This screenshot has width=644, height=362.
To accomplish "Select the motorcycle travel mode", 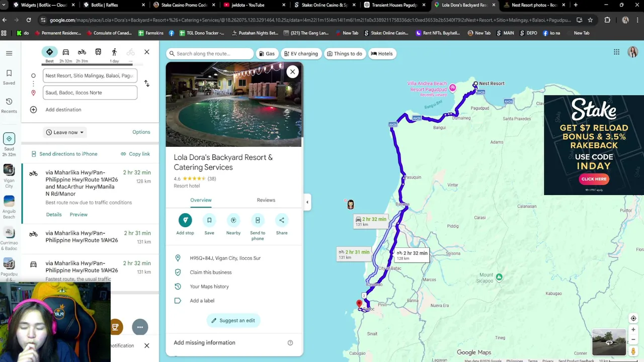I will point(82,52).
